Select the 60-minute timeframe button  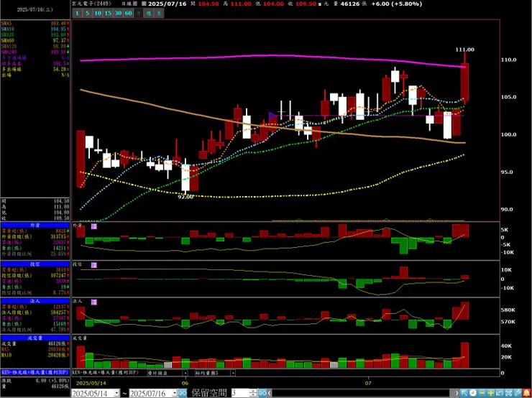pos(128,13)
